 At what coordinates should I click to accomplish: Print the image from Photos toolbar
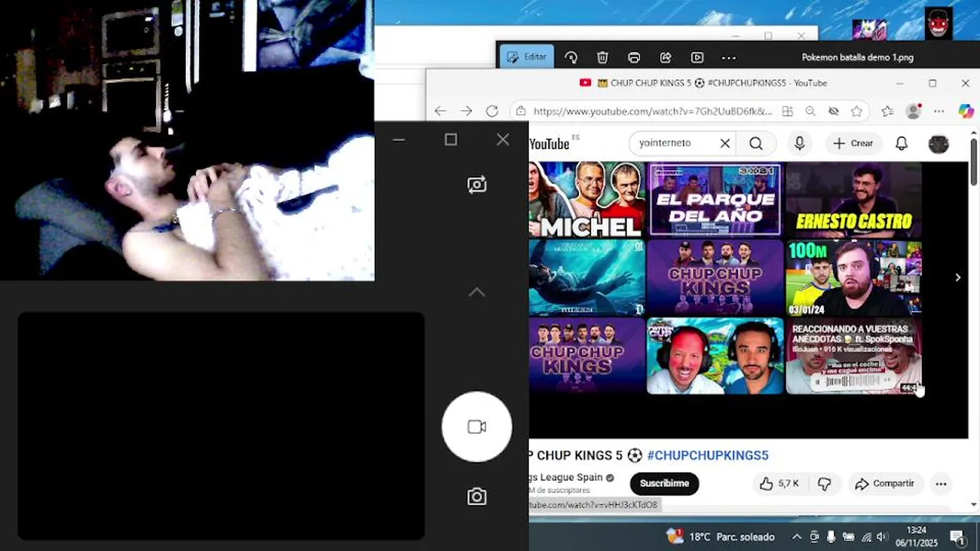click(x=634, y=57)
